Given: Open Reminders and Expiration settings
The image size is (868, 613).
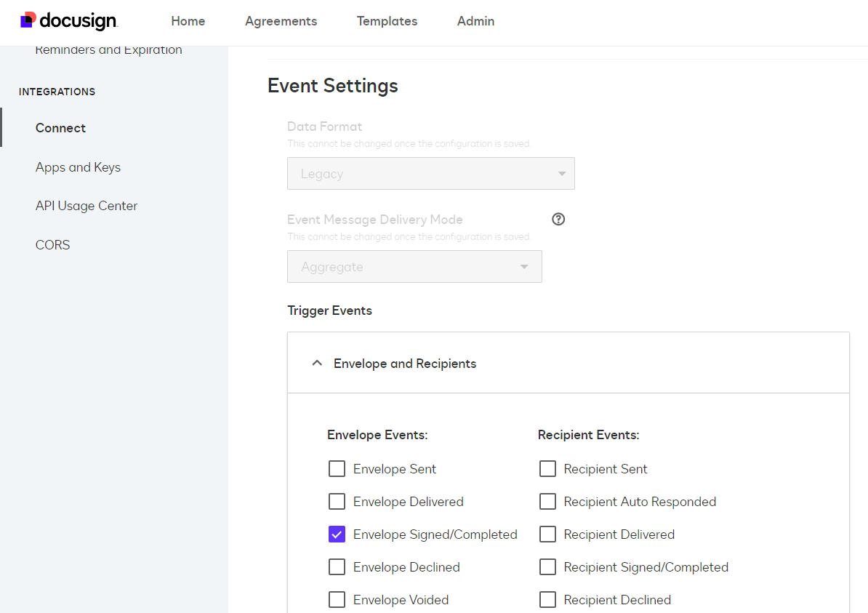Looking at the screenshot, I should pos(108,50).
